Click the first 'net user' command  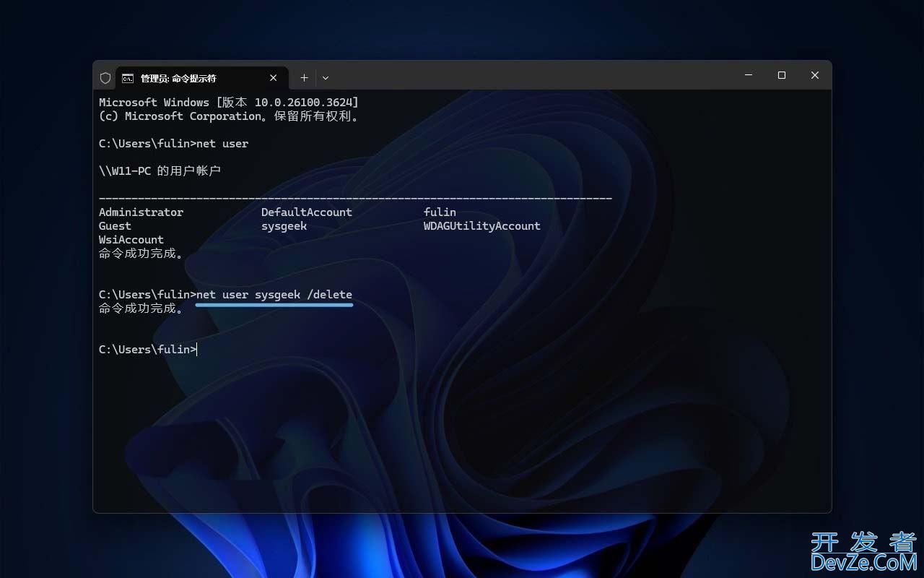222,144
